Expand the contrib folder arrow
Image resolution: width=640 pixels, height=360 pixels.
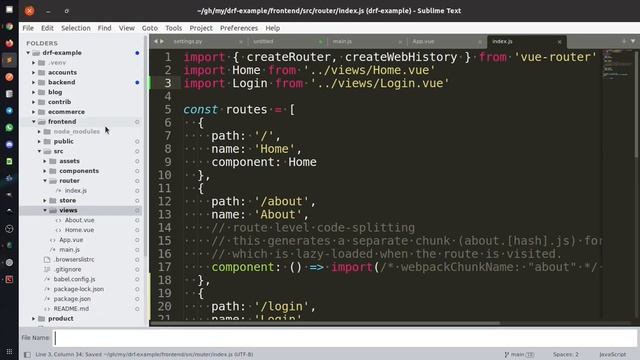pos(34,102)
